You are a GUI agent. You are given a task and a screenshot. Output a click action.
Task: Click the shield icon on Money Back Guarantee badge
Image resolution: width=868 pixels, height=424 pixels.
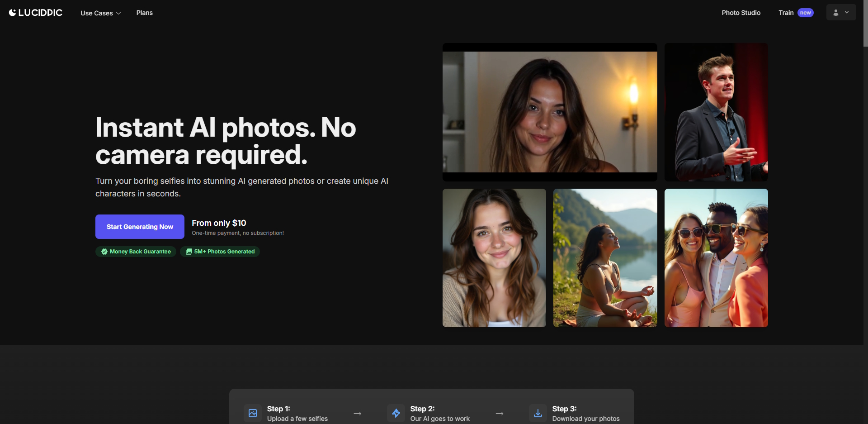[x=104, y=252]
